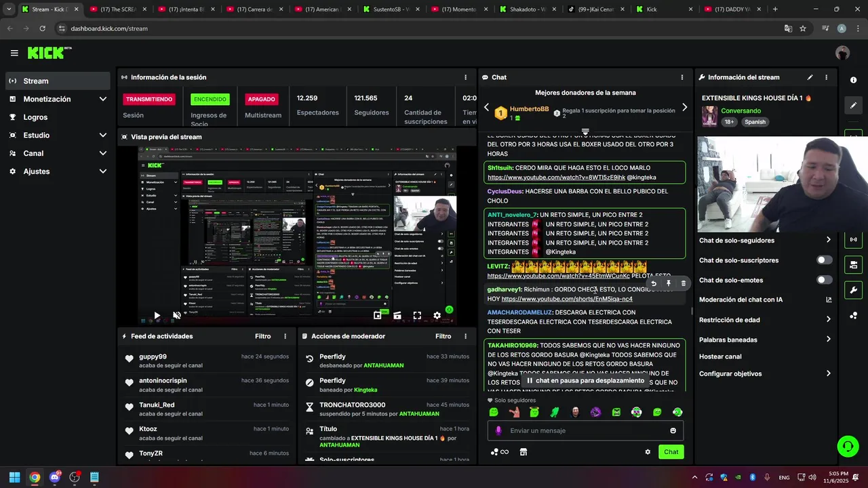Click the wrench icon in the right sidebar
The height and width of the screenshot is (488, 868).
pos(853,290)
